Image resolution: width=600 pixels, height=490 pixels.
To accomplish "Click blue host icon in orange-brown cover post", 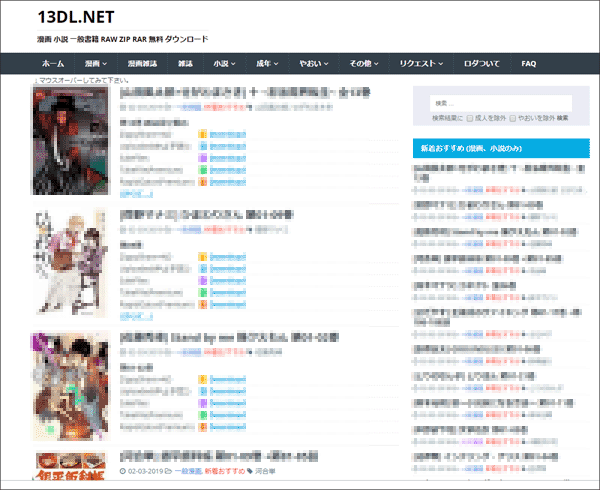I will pos(202,391).
